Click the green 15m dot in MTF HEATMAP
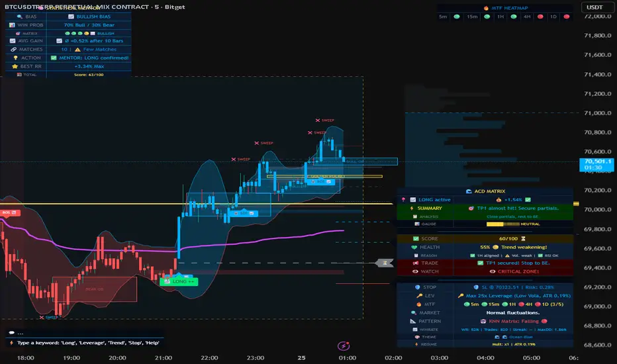 pos(487,17)
